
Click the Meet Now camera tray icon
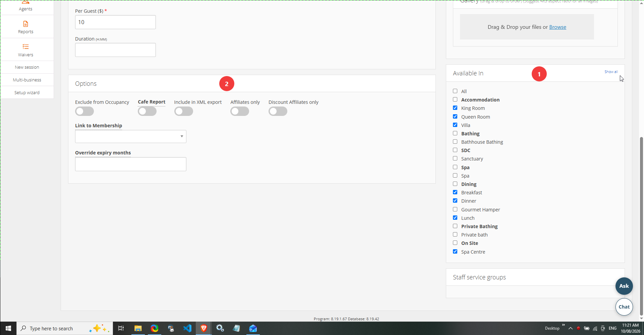(x=603, y=328)
